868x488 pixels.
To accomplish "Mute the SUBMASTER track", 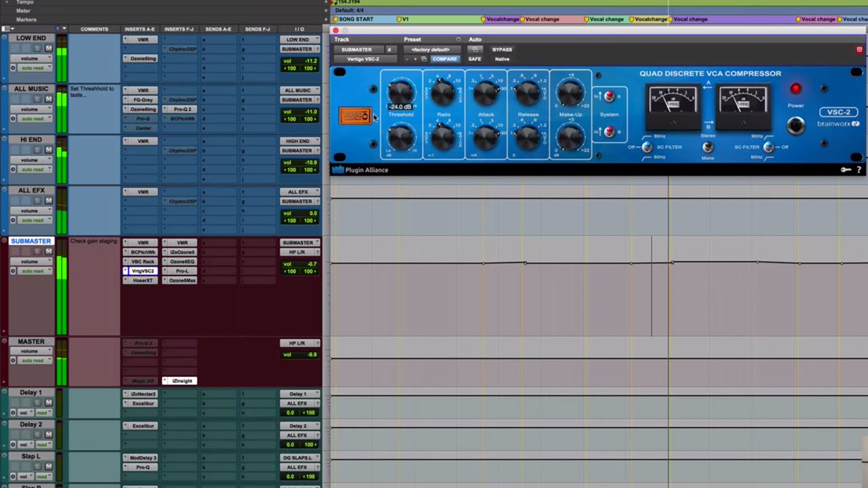I will pyautogui.click(x=48, y=251).
